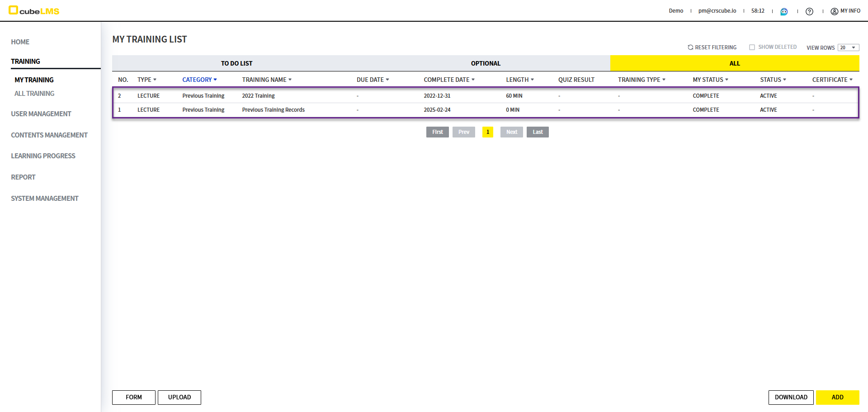Expand the My Status column filter
Screen dimensions: 868x412
point(726,80)
